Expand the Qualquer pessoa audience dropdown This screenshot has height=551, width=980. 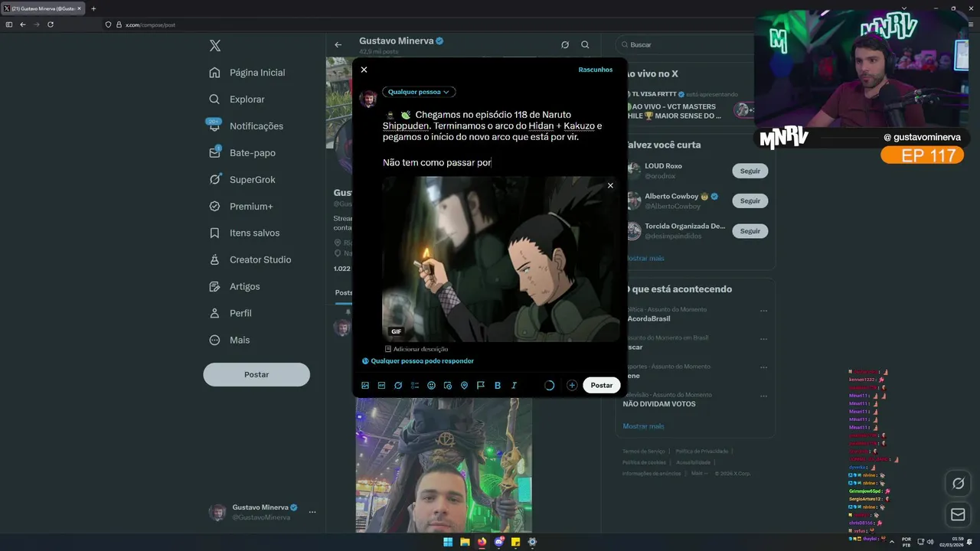[419, 92]
